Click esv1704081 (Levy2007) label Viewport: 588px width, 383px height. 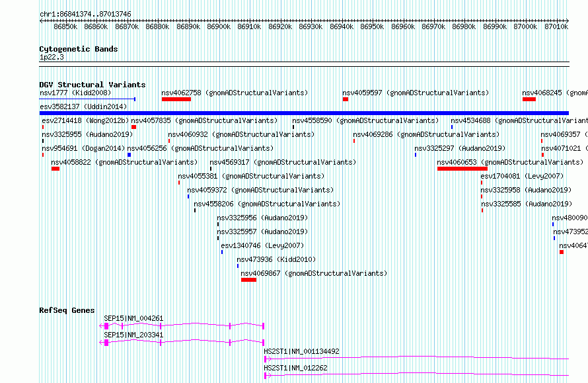pyautogui.click(x=522, y=176)
